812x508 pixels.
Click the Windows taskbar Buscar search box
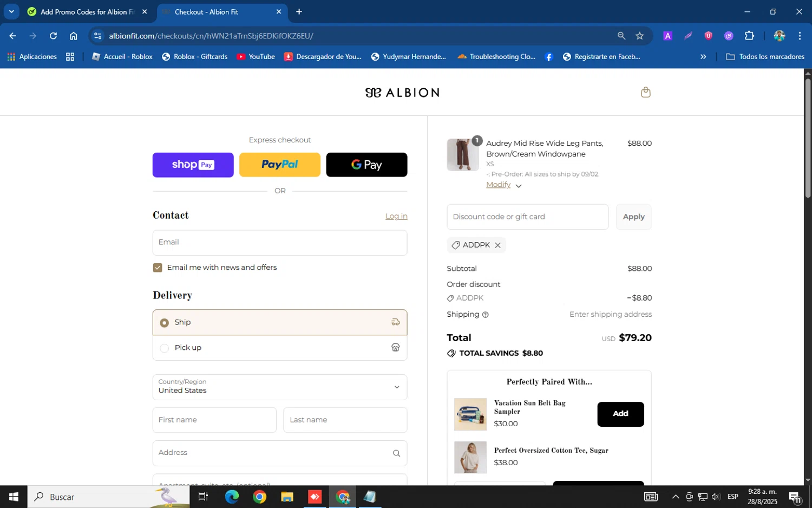point(108,497)
